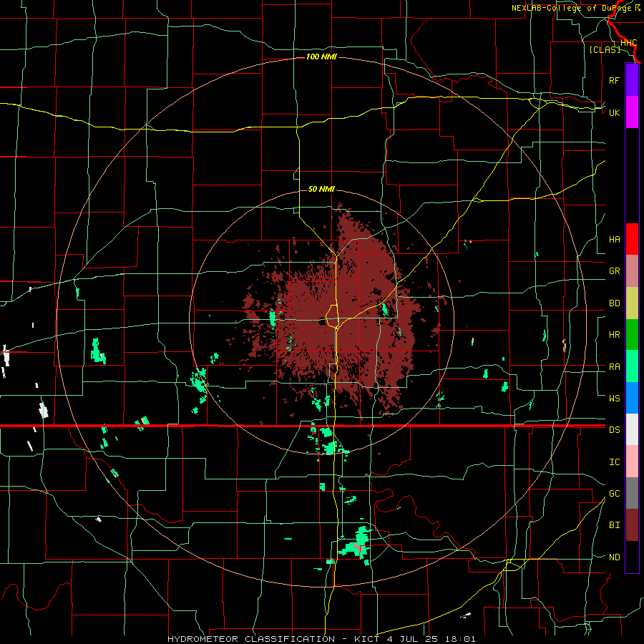Click the GC legend label
This screenshot has height=644, width=644.
point(614,494)
